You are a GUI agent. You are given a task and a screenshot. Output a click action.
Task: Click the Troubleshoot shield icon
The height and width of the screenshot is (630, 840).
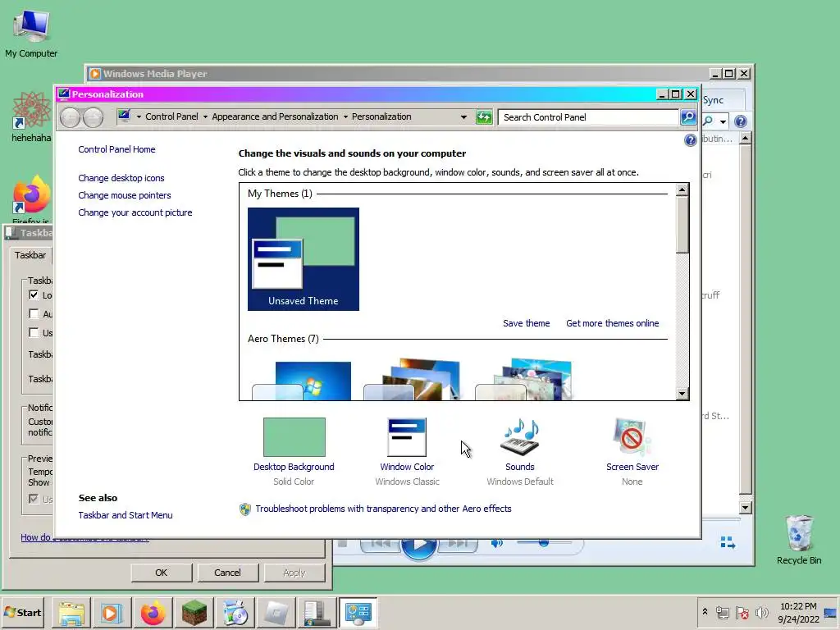click(x=244, y=509)
